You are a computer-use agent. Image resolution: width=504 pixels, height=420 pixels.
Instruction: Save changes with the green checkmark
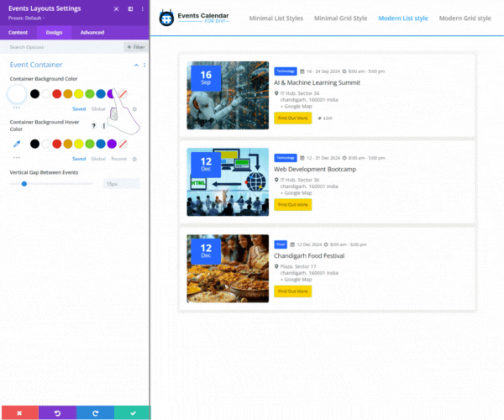tap(132, 412)
